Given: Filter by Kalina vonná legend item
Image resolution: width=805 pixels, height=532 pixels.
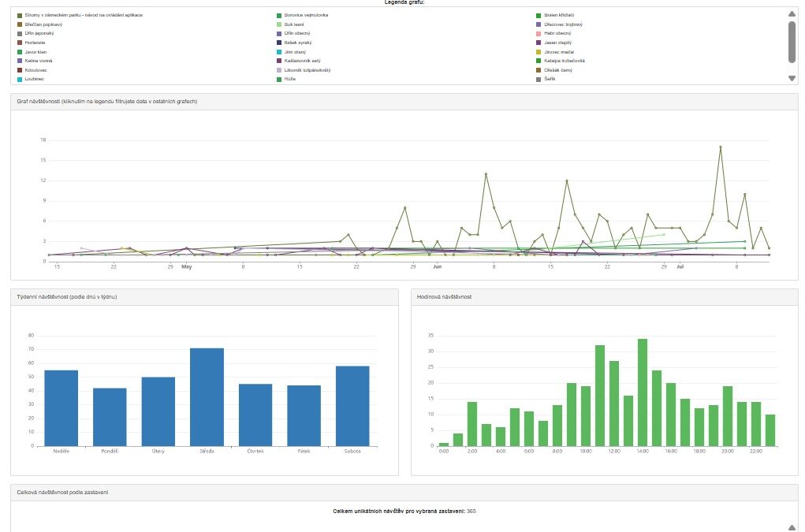Looking at the screenshot, I should click(x=35, y=61).
